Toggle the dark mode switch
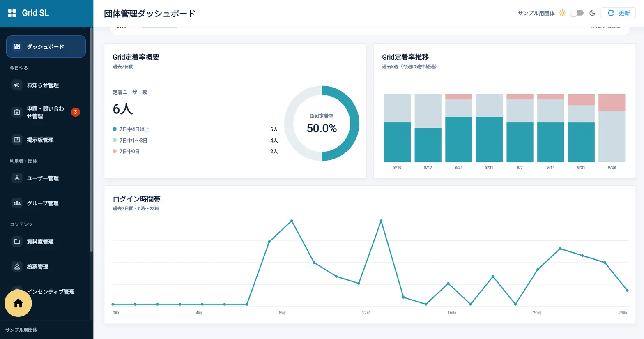This screenshot has height=339, width=644. click(x=577, y=13)
